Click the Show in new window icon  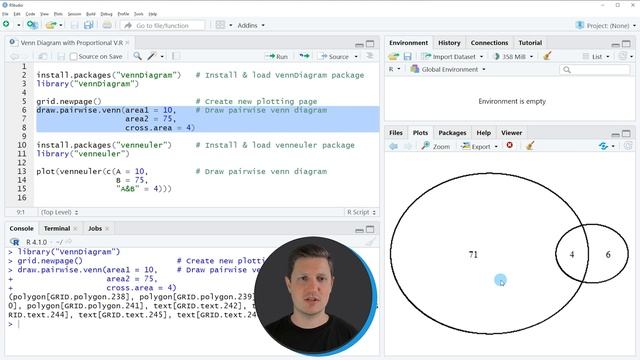[42, 56]
